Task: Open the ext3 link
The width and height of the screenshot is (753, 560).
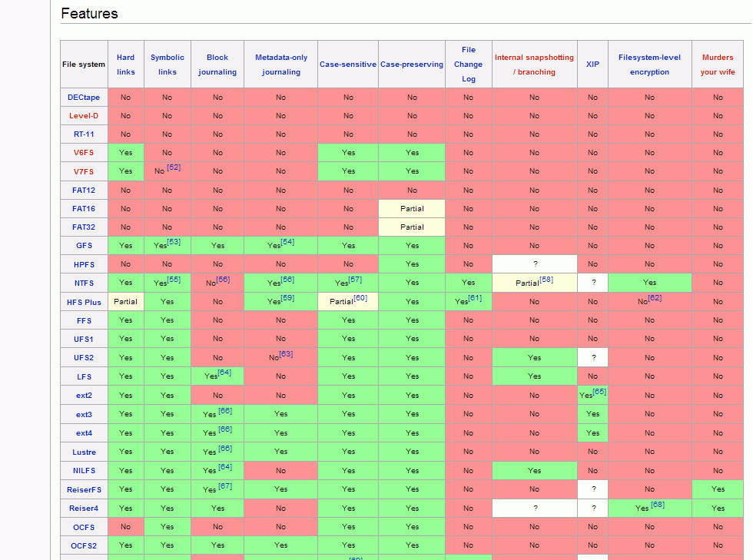Action: click(x=84, y=415)
